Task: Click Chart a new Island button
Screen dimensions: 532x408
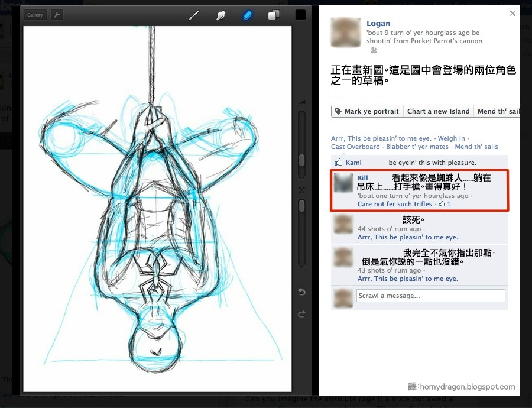Action: [439, 111]
